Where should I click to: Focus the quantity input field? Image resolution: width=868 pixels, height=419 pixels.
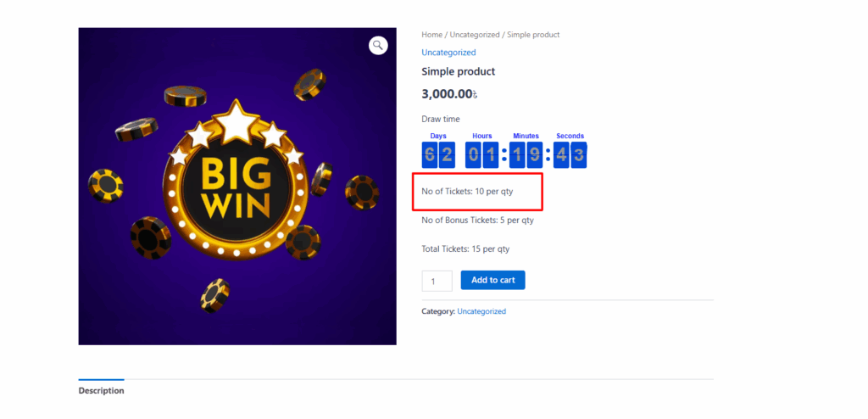point(437,281)
